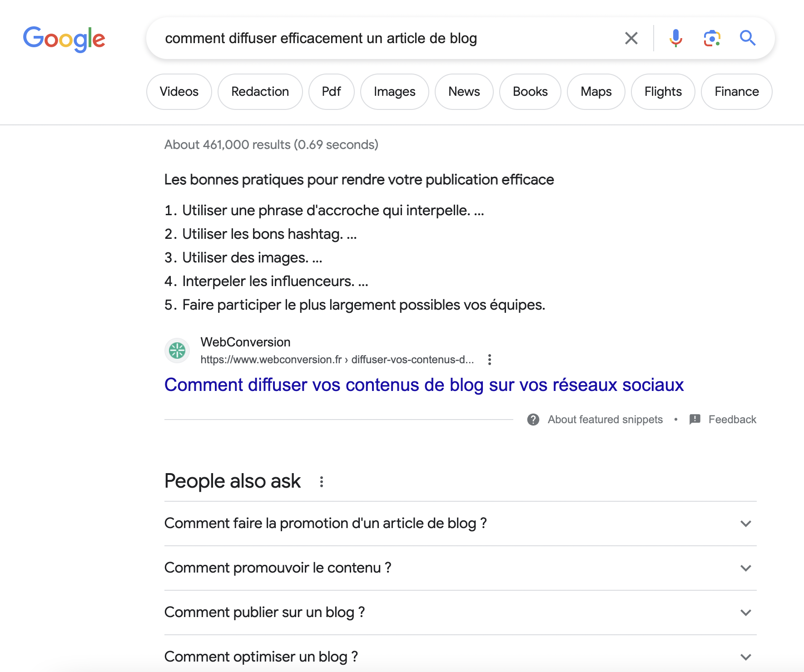Open the People also ask options menu
The image size is (804, 672).
322,481
